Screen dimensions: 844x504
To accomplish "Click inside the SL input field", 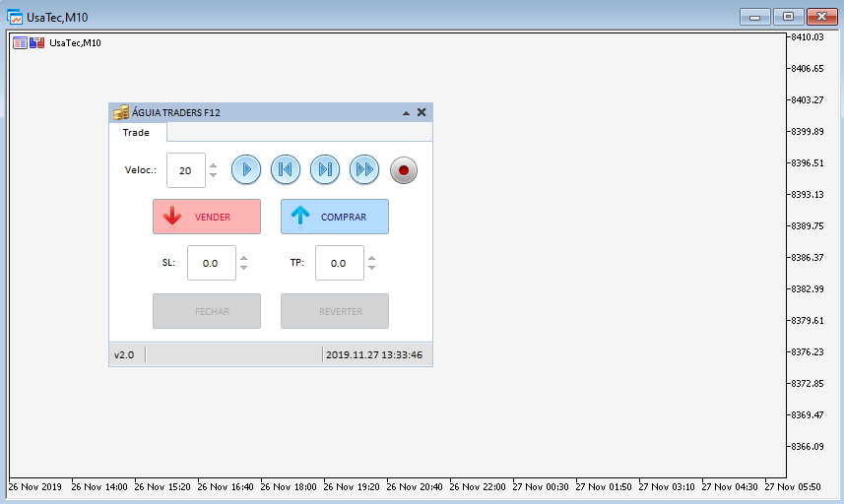I will 211,263.
